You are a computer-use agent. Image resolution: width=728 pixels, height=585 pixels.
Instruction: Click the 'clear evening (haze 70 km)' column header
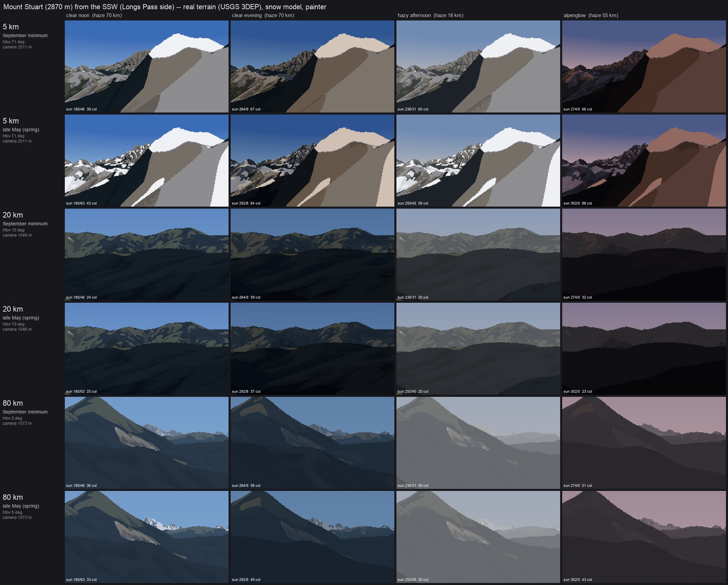263,15
